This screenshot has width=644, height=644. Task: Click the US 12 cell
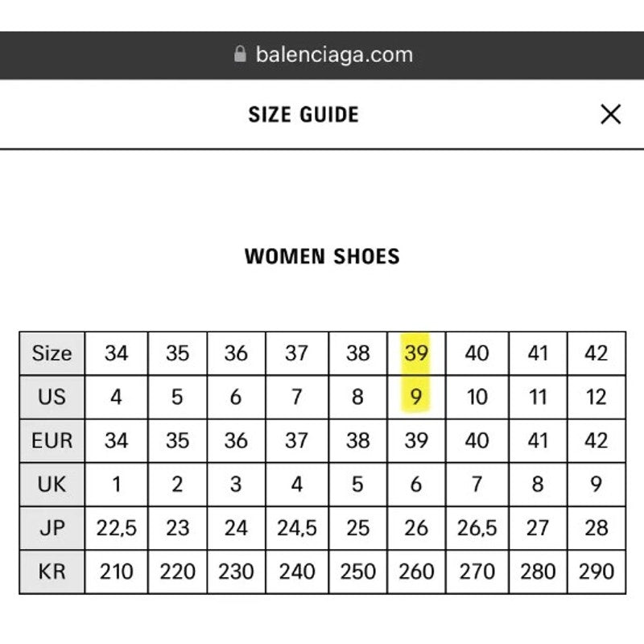597,397
